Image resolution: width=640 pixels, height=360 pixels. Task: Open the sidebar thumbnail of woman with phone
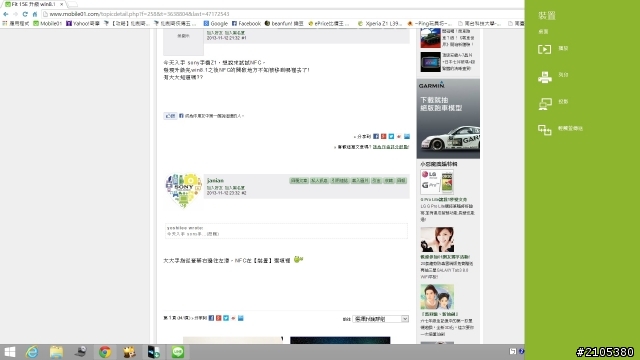click(437, 240)
